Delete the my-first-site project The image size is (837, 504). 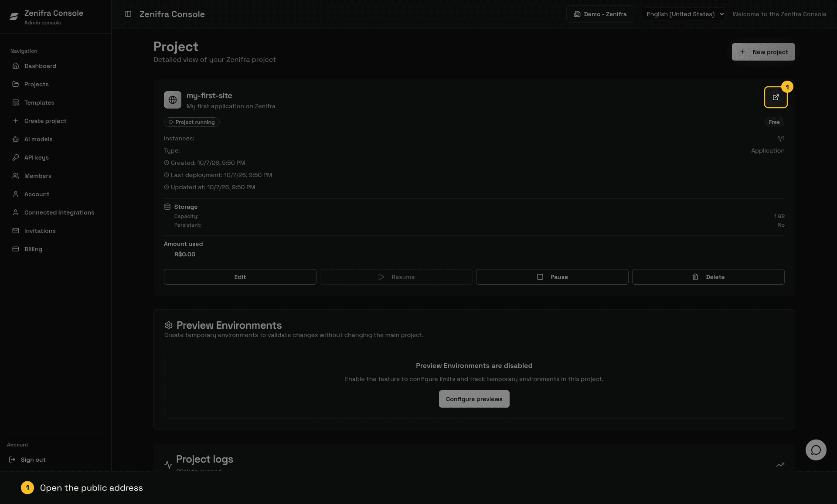(x=708, y=277)
